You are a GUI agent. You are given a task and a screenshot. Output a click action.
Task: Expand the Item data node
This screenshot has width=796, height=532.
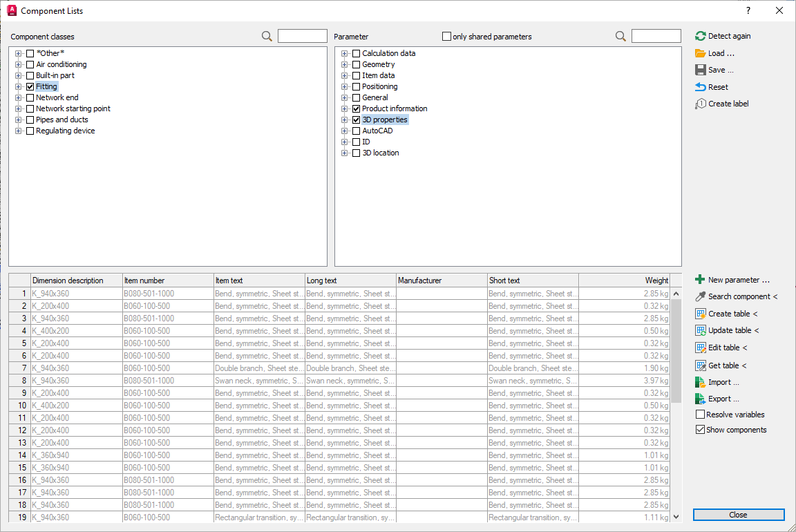[345, 75]
